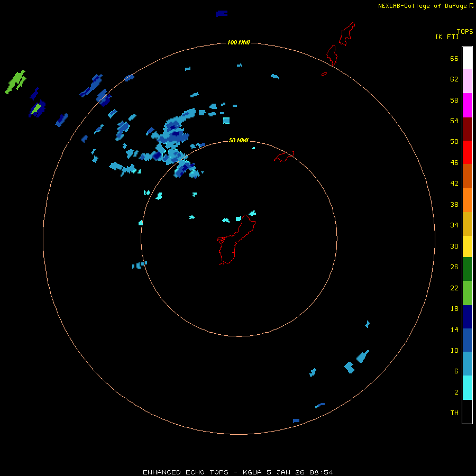
Task: Click the "34" legend value
Action: 454,225
